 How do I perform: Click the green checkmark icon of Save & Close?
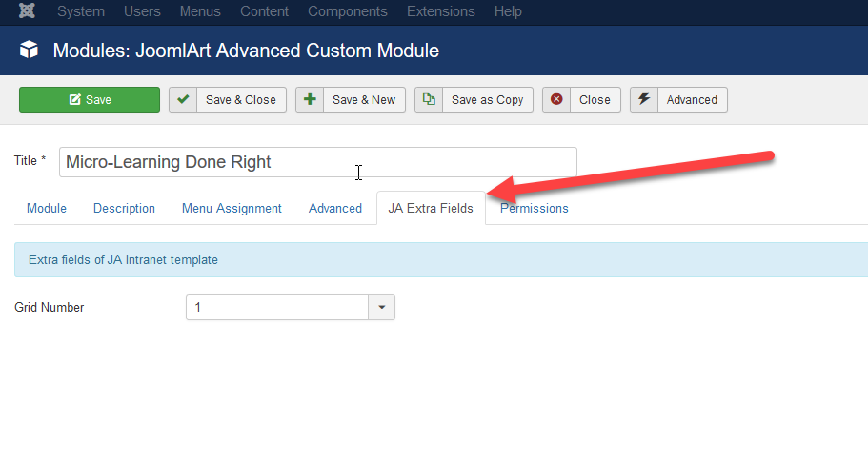[x=183, y=100]
